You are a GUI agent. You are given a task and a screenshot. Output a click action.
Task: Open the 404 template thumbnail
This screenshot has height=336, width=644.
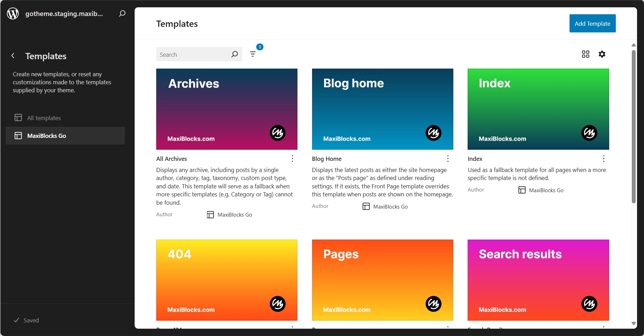(227, 280)
